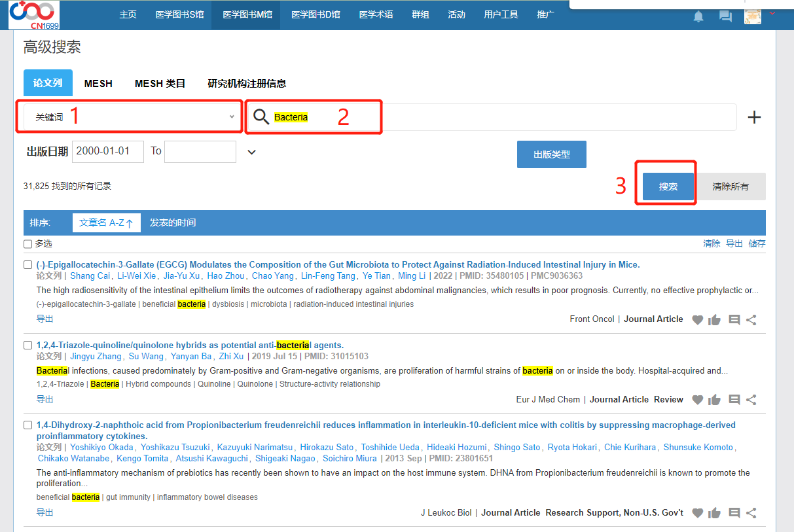Click the 清除所有 clear all button
The image size is (794, 532).
click(731, 186)
